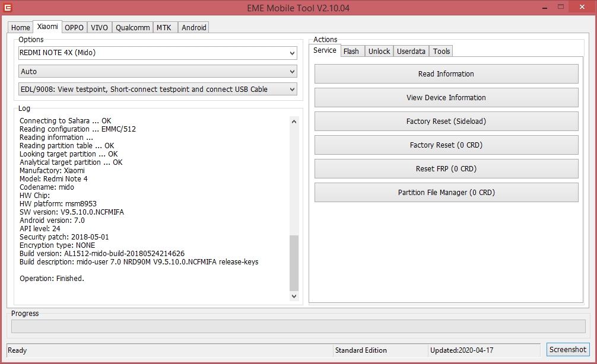Open the Android tab
597x364 pixels.
click(x=194, y=27)
